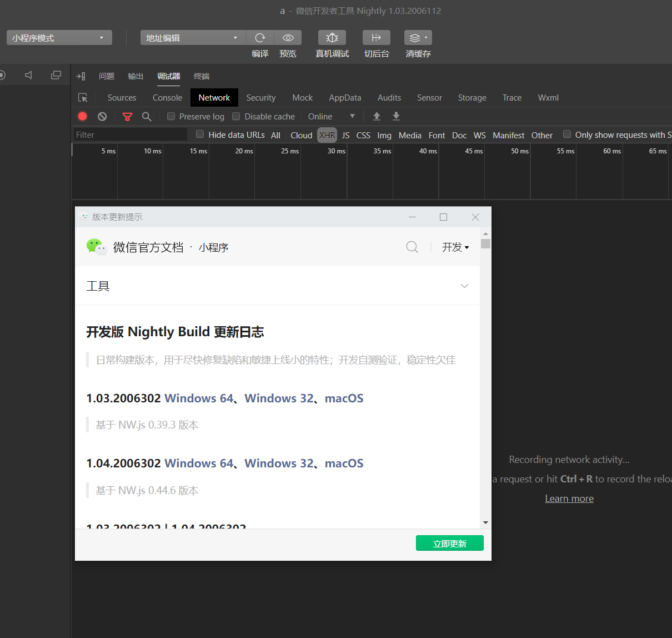The image size is (672, 638).
Task: Select the inspect element cursor icon
Action: pyautogui.click(x=83, y=98)
